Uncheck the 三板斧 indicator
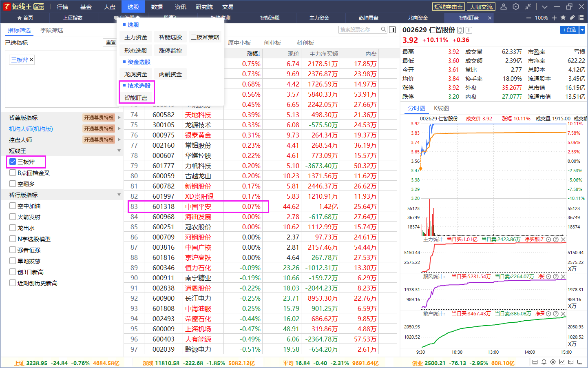The image size is (588, 368). pos(13,162)
